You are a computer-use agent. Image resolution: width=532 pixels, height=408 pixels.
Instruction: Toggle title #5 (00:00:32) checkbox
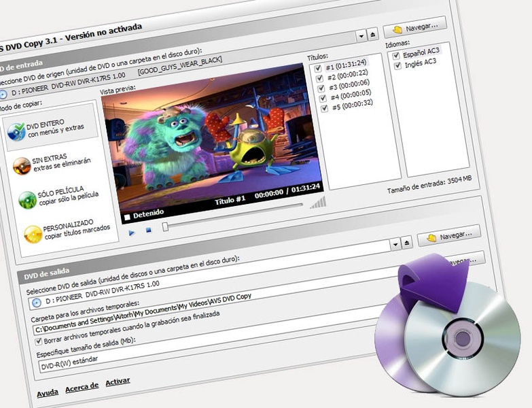(325, 108)
